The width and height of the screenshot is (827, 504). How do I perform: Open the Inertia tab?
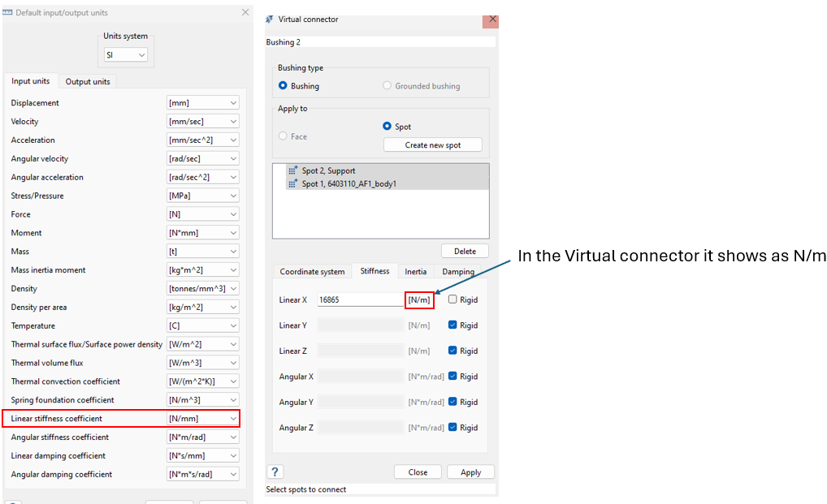click(416, 271)
